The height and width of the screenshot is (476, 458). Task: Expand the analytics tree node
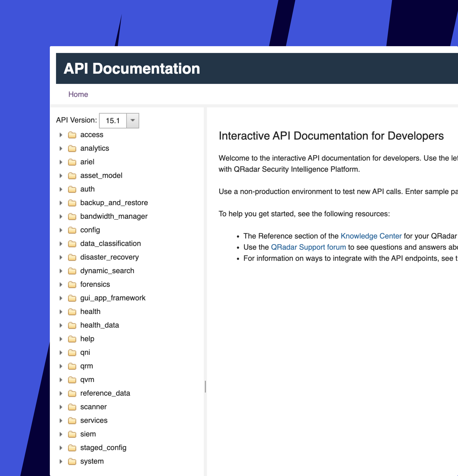pyautogui.click(x=61, y=148)
